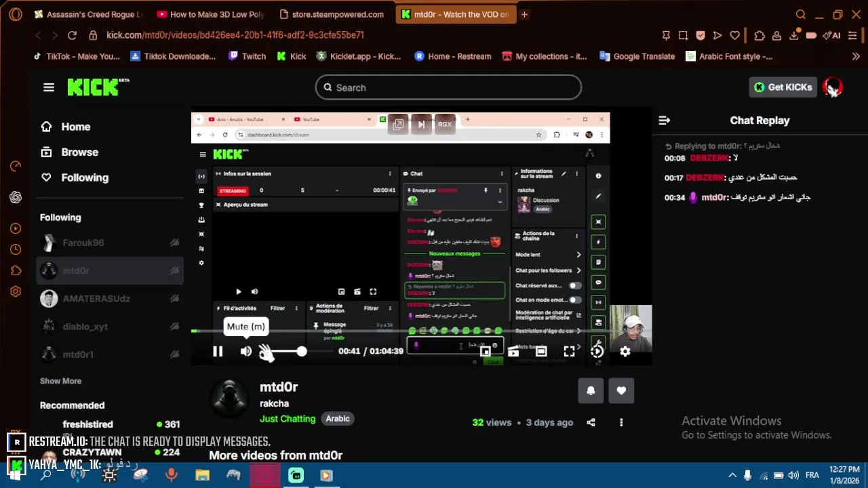Share the video via share icon
This screenshot has width=868, height=488.
click(591, 422)
